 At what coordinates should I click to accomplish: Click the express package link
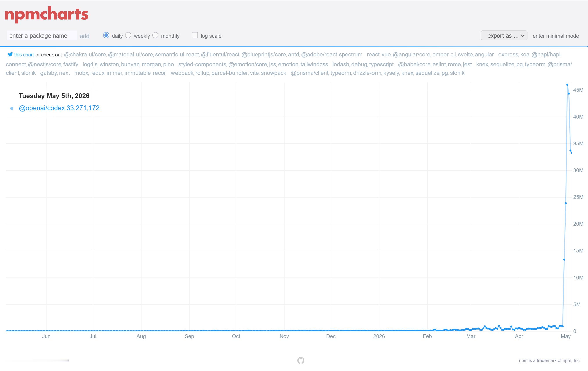click(508, 54)
